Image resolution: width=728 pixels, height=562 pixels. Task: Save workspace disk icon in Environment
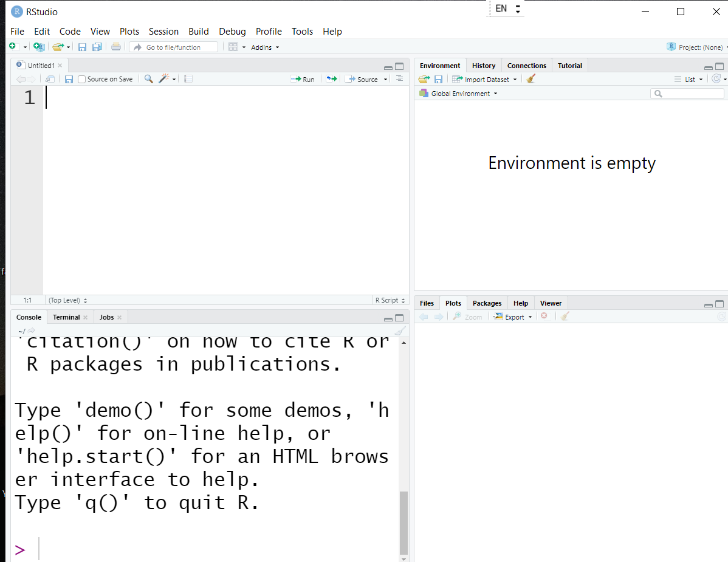click(438, 80)
